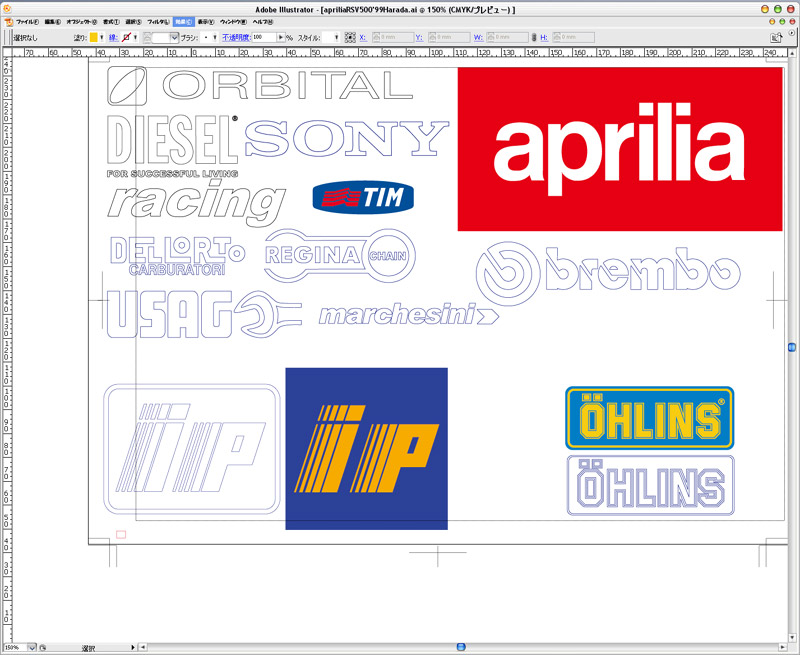Open the ファイル (File) menu
800x655 pixels.
27,21
